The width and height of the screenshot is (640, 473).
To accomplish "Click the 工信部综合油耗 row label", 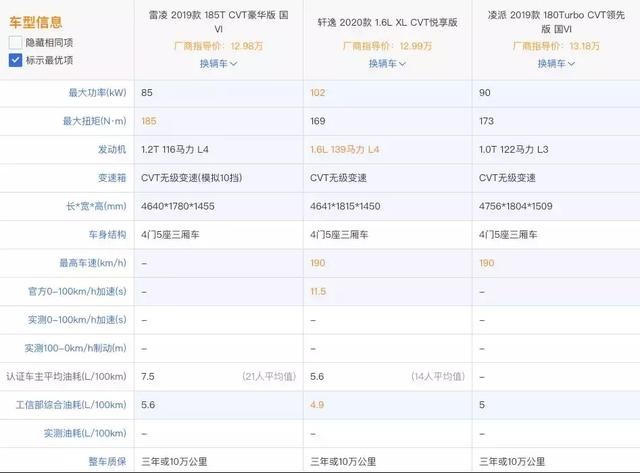I will (x=71, y=405).
